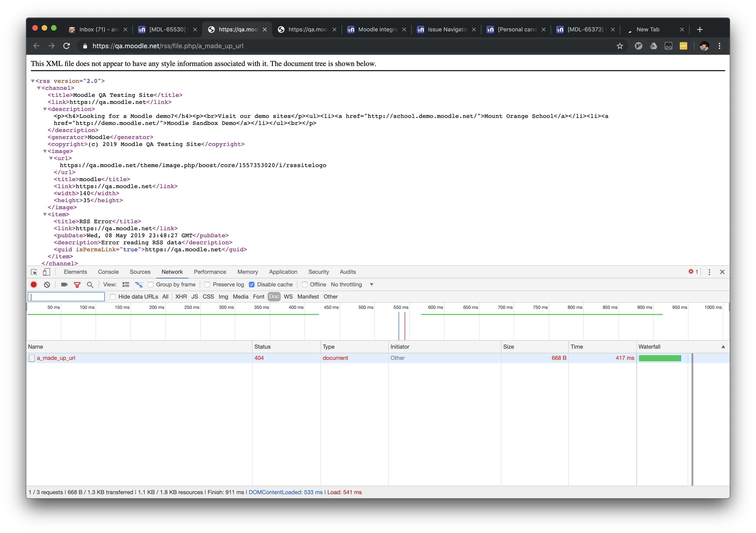Switch to the Elements DevTools tab
This screenshot has width=756, height=533.
(75, 272)
